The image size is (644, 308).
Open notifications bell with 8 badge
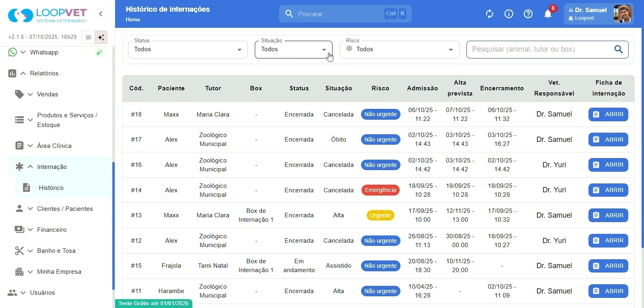(548, 14)
